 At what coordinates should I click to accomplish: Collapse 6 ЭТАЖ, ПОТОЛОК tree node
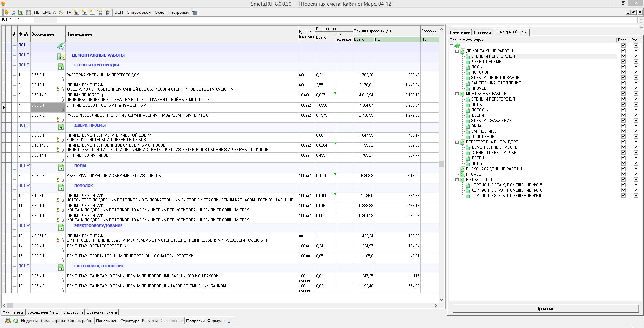457,180
